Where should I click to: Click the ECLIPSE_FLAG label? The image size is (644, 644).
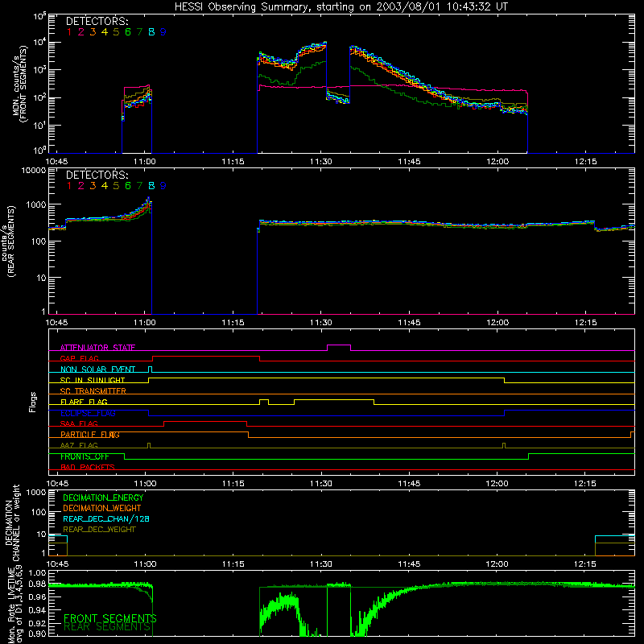(88, 413)
